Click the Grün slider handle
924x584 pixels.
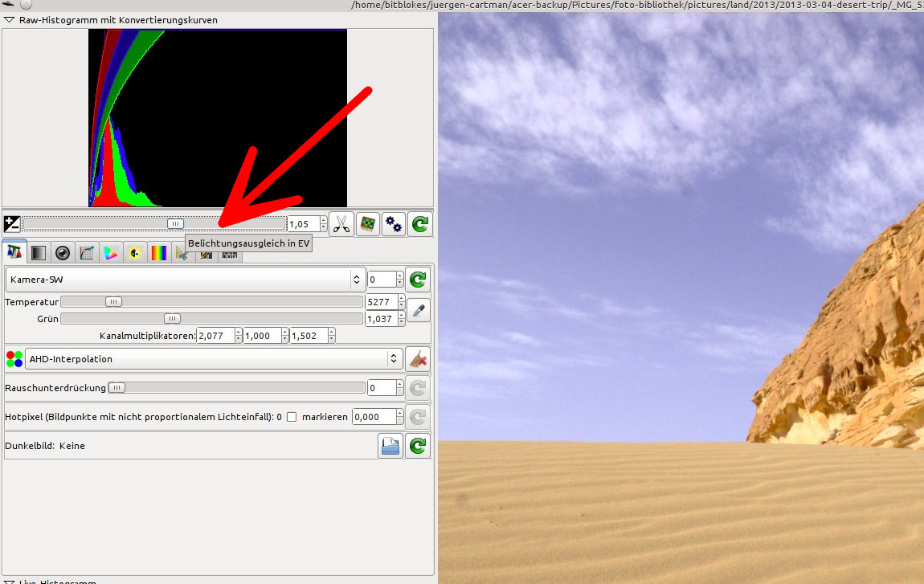(171, 319)
